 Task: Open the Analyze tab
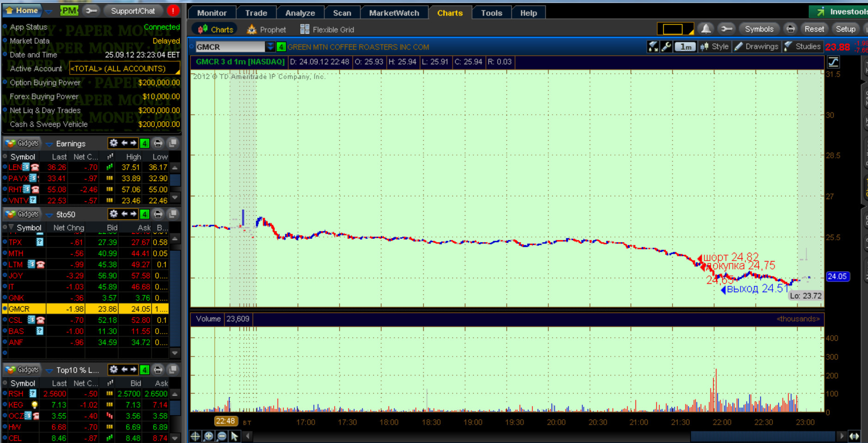(300, 13)
